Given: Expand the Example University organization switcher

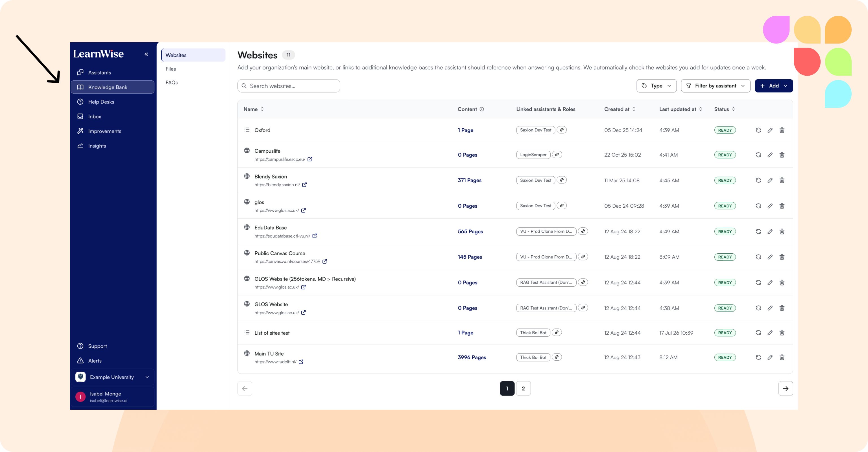Looking at the screenshot, I should pyautogui.click(x=113, y=377).
